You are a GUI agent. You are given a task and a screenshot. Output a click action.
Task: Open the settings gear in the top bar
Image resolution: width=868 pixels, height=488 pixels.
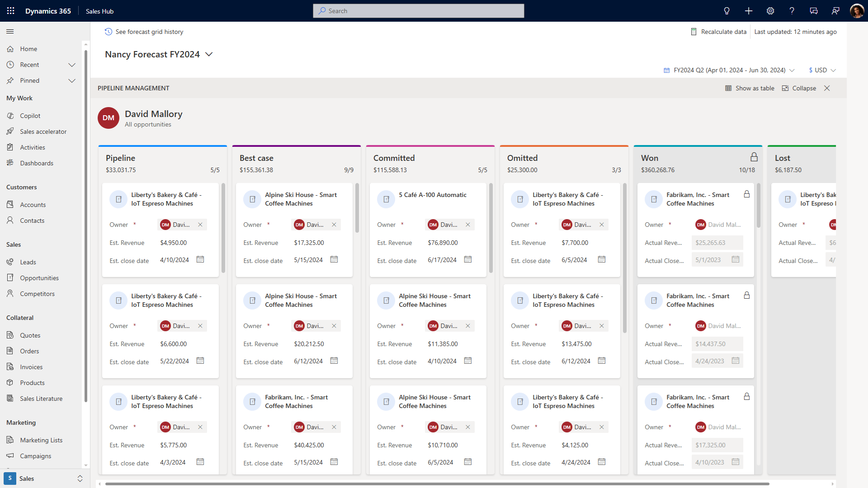[770, 10]
